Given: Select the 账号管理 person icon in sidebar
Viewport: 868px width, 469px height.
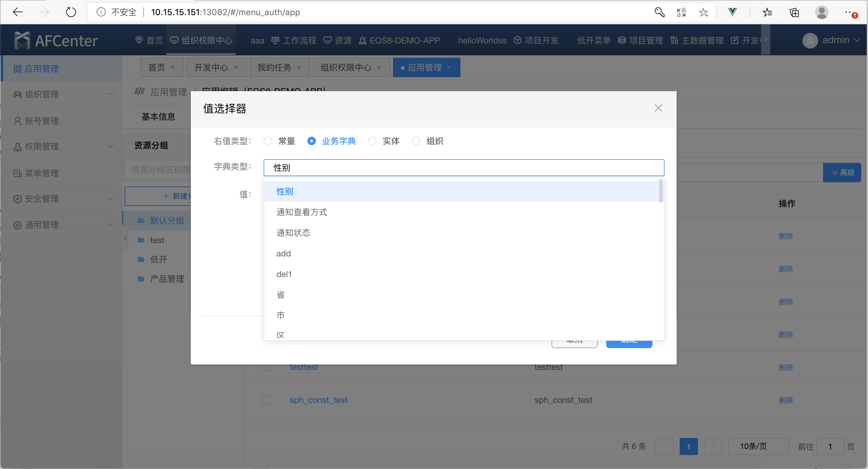Looking at the screenshot, I should [18, 121].
